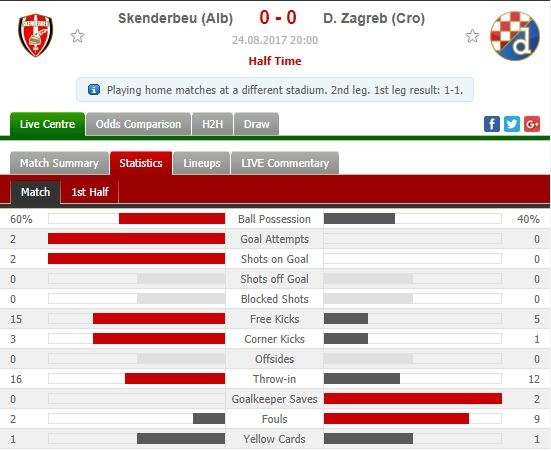Viewport: 551px width, 451px height.
Task: Select the Live Centre tab
Action: [x=47, y=124]
